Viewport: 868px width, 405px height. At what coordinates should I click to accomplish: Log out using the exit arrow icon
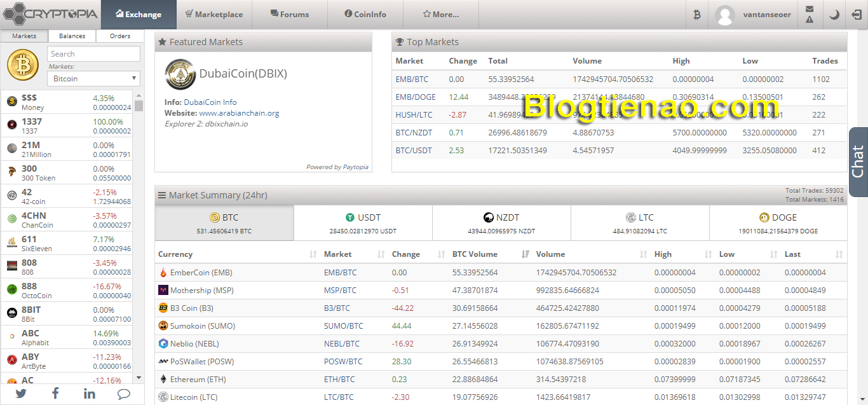pos(855,15)
